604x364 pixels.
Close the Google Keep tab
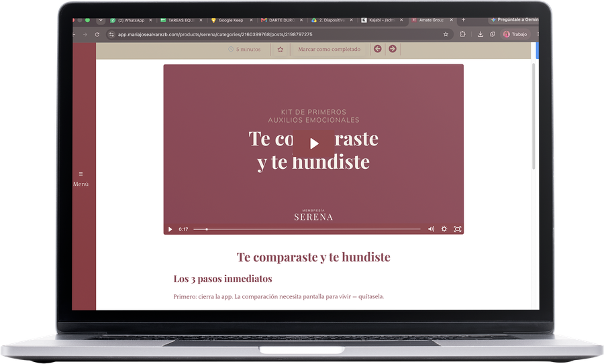point(251,20)
